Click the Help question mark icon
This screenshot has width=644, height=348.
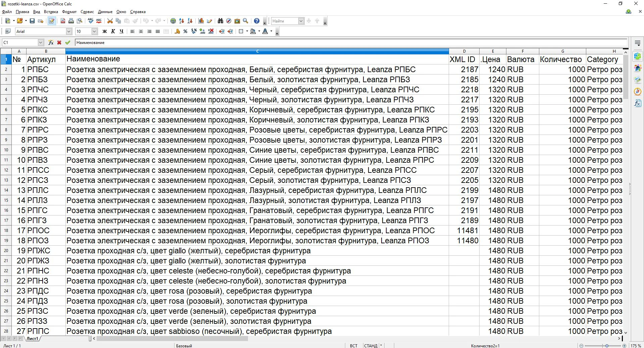point(257,21)
